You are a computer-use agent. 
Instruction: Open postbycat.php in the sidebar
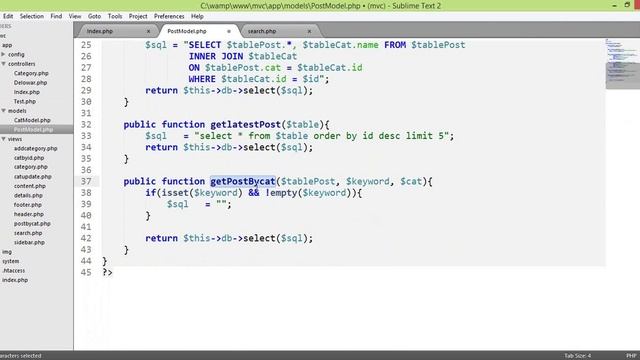click(x=32, y=223)
